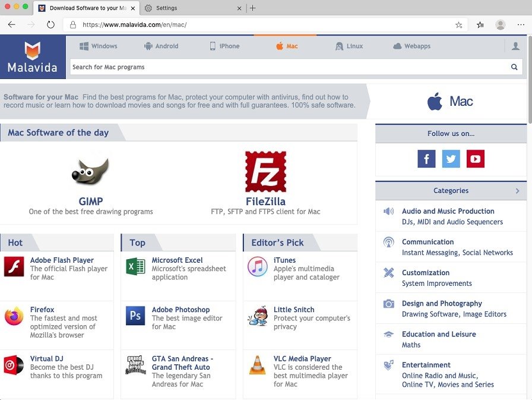Click the Firefox icon
Screen dimensions: 532x400
14,316
